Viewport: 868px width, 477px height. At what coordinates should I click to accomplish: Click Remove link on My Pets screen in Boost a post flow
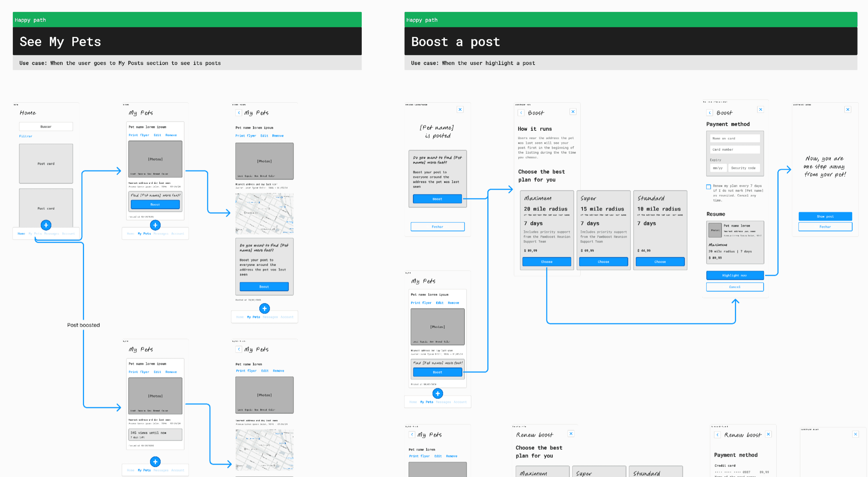coord(453,303)
